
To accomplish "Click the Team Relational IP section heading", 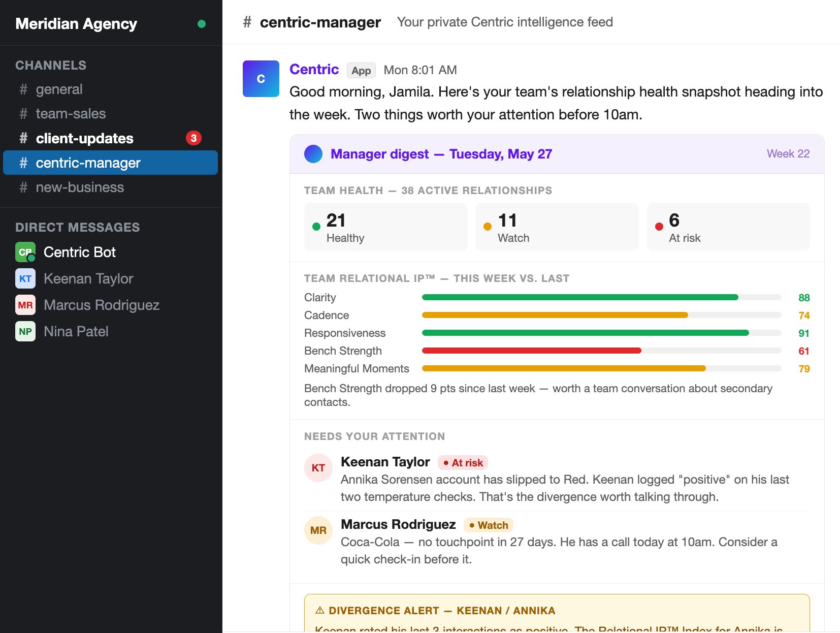I will click(437, 278).
